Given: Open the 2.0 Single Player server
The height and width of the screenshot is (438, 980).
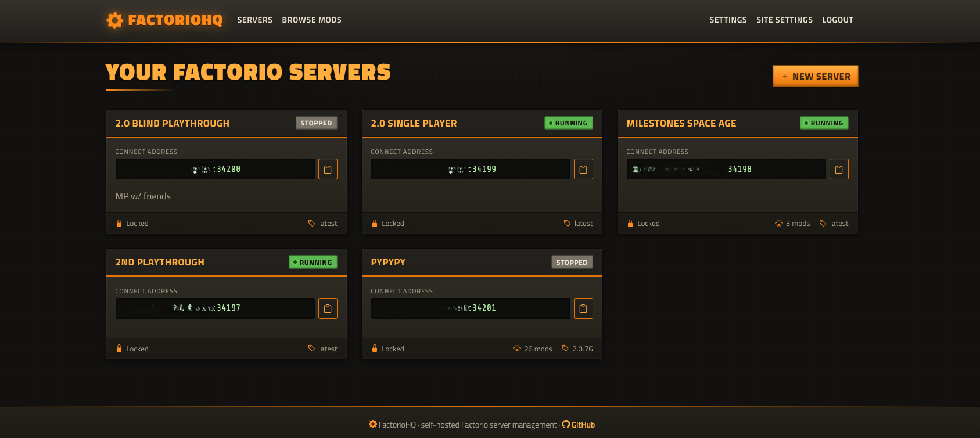Looking at the screenshot, I should [414, 123].
